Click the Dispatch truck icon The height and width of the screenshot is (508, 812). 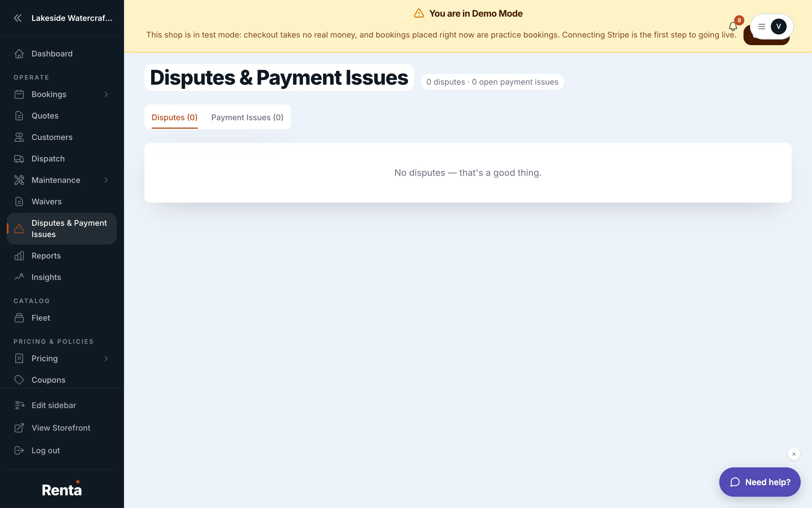19,159
